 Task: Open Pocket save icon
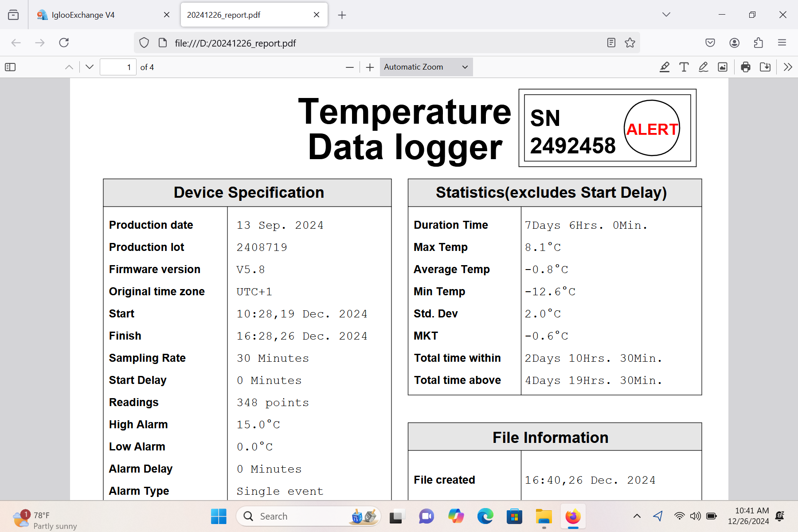click(x=710, y=43)
